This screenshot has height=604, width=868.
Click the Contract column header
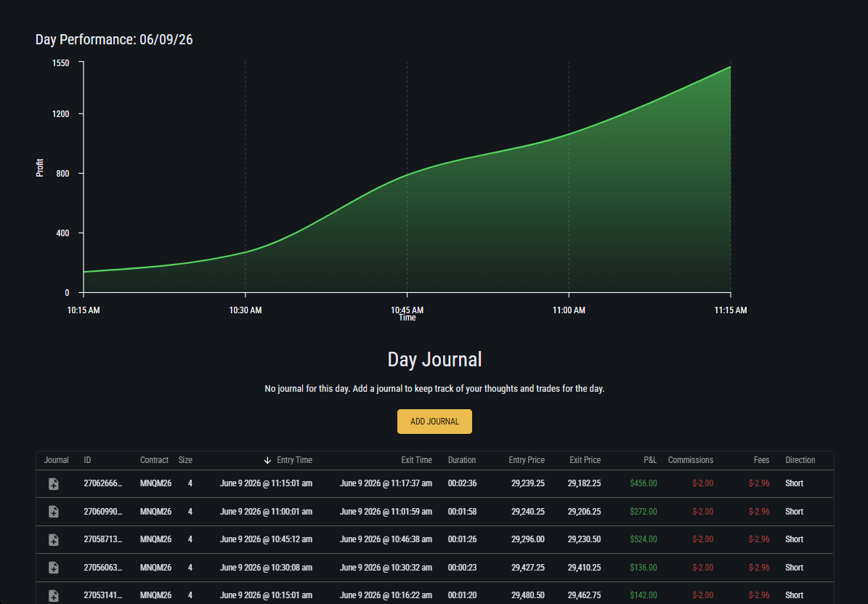tap(154, 460)
